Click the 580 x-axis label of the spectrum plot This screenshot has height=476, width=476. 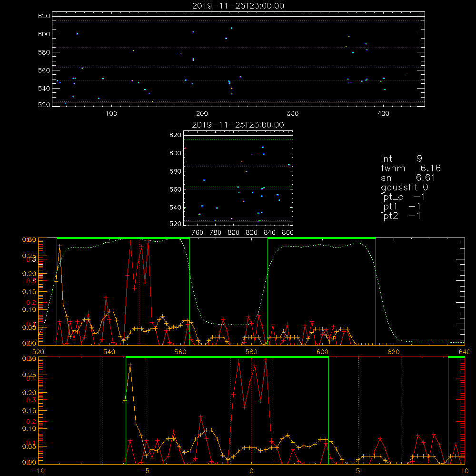tap(251, 352)
